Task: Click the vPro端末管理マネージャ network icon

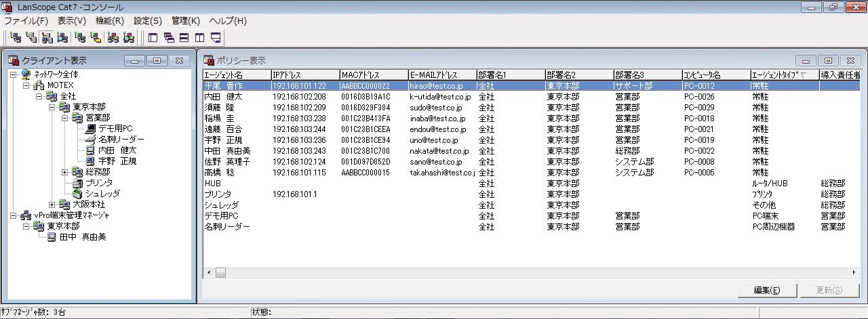Action: (26, 215)
